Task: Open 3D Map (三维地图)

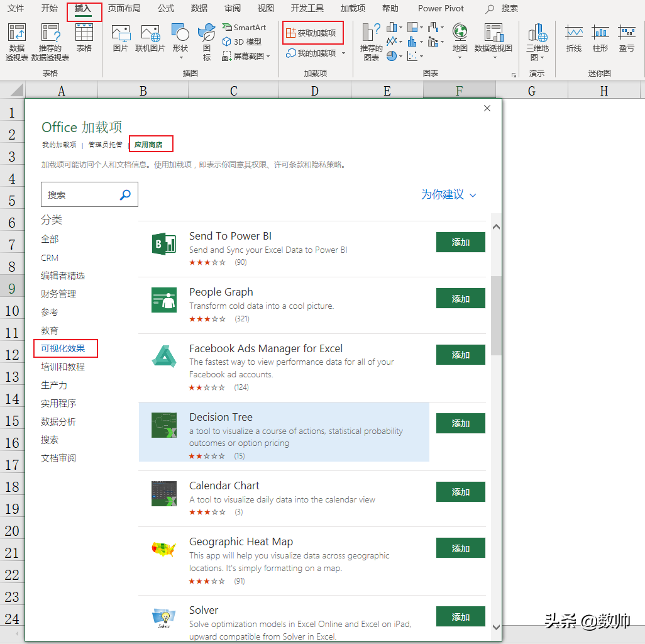Action: pyautogui.click(x=537, y=42)
